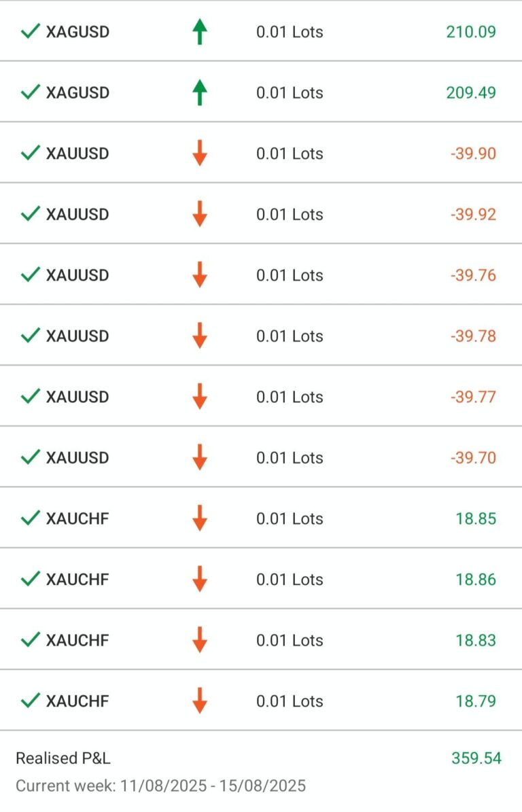Click the red down arrow in the 18.83 row

tap(199, 640)
